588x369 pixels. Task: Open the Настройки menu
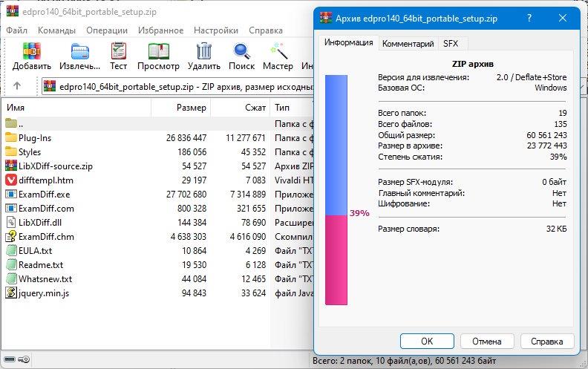[x=215, y=30]
